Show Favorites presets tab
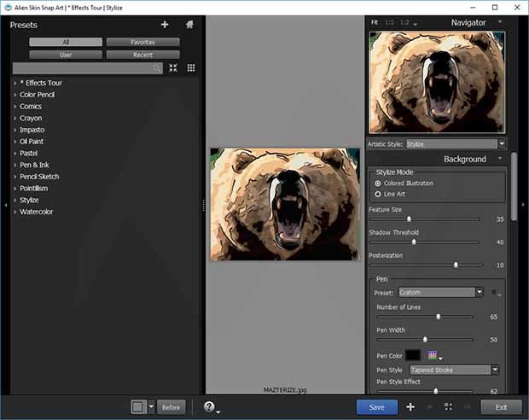This screenshot has height=420, width=529. coord(142,42)
